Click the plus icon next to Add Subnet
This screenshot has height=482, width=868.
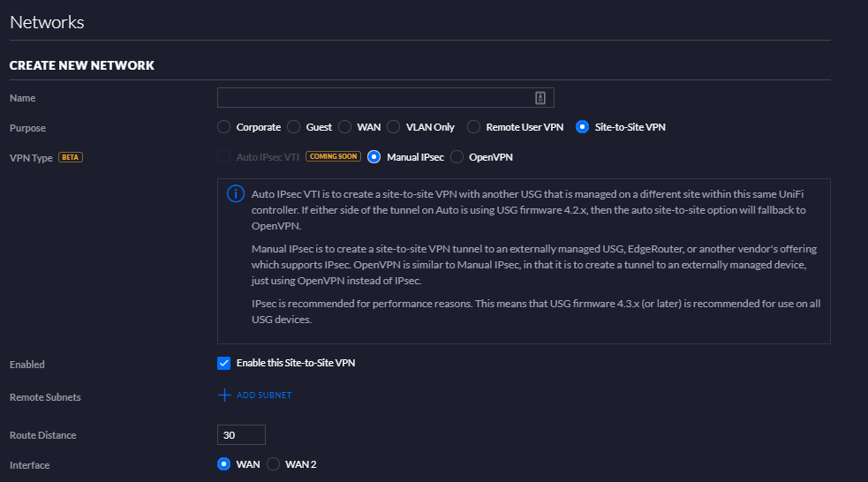224,395
